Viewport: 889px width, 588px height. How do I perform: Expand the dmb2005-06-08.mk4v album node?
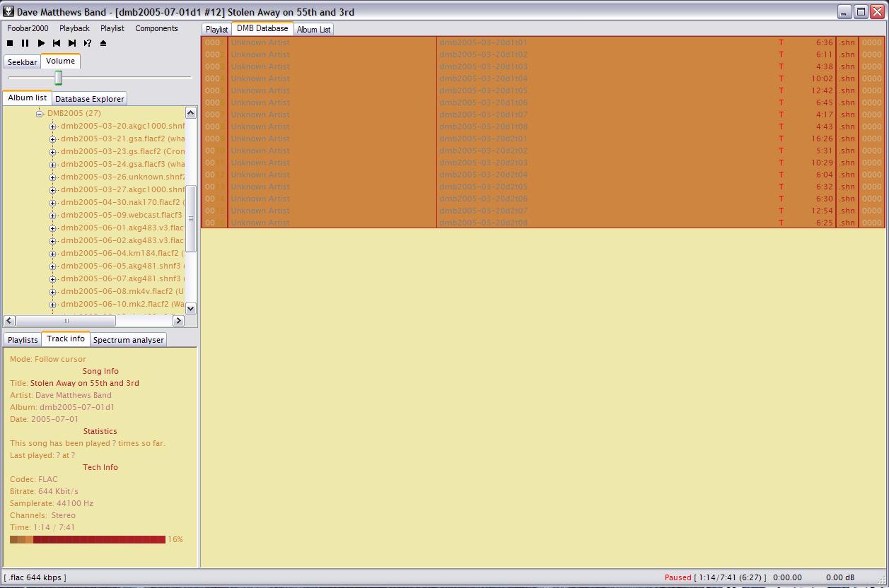click(52, 292)
